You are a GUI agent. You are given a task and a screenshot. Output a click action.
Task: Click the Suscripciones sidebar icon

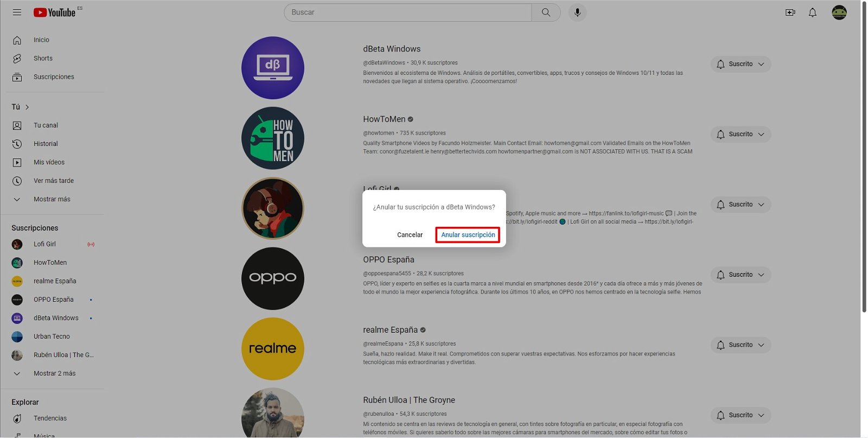17,77
